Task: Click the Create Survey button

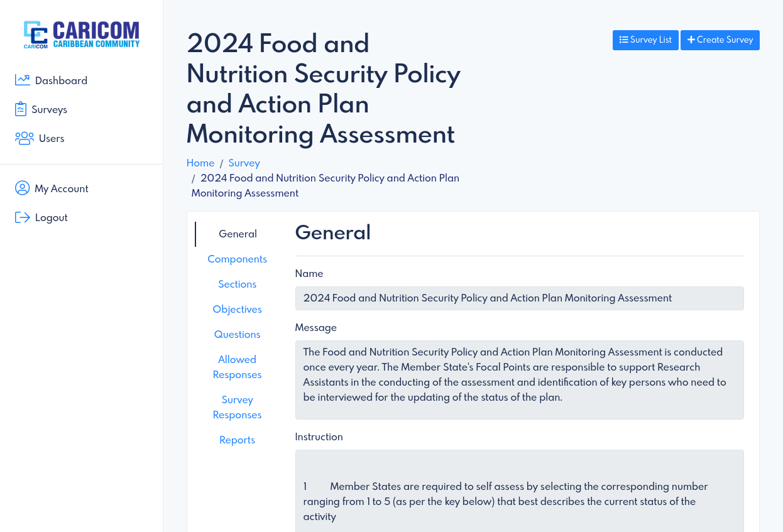Action: [x=720, y=40]
